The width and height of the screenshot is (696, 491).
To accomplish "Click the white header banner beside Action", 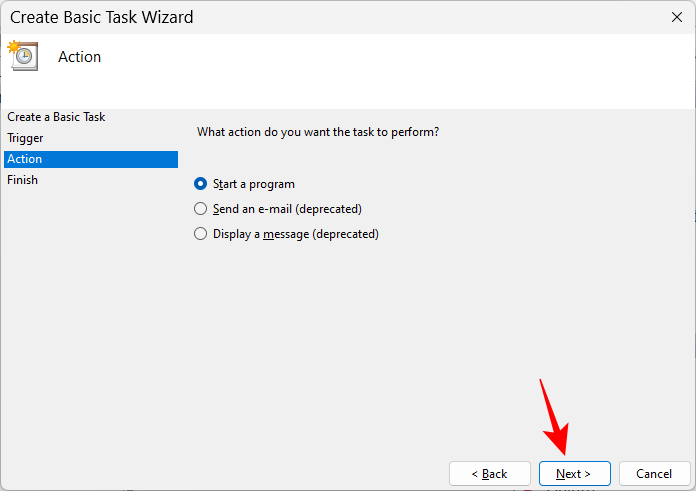I will tap(400, 70).
